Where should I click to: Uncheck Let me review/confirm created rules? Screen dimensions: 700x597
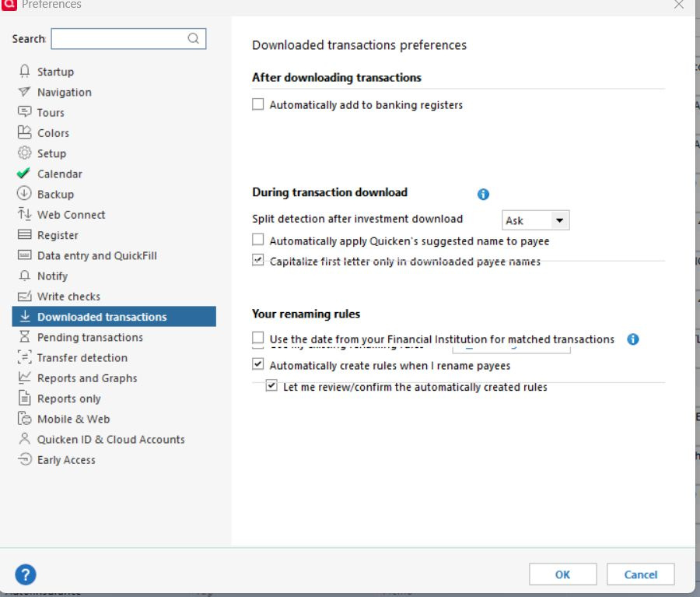(271, 385)
